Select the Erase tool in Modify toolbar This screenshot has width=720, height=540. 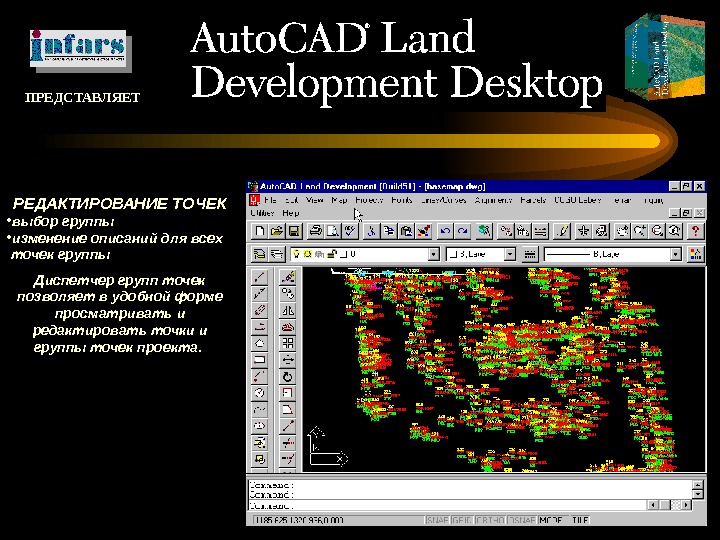tap(287, 276)
